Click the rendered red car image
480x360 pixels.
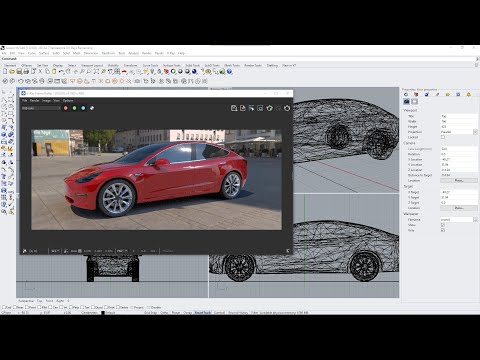156,180
